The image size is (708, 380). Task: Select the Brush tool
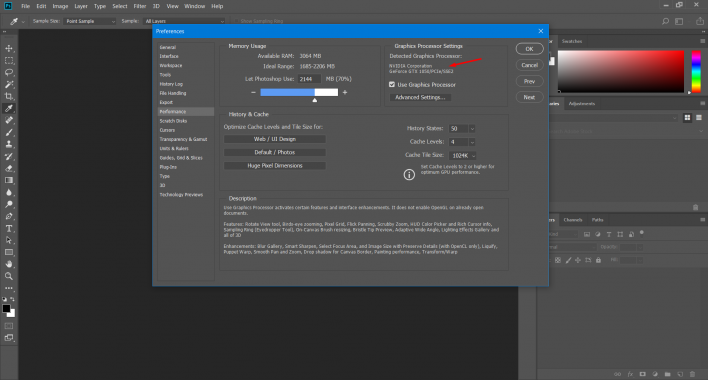(x=9, y=132)
